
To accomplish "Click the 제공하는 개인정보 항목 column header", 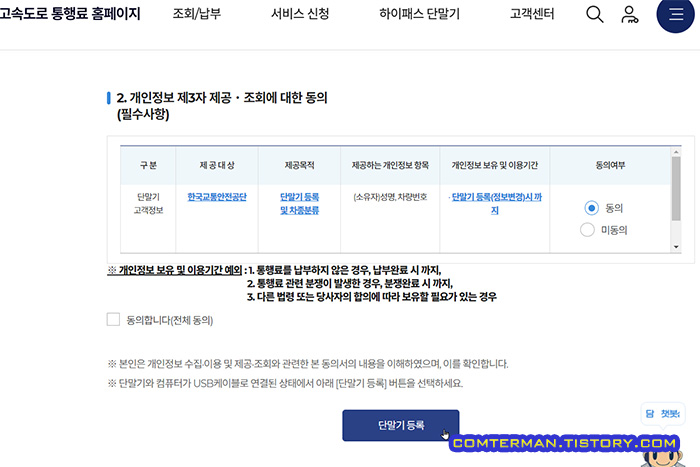I will (390, 165).
